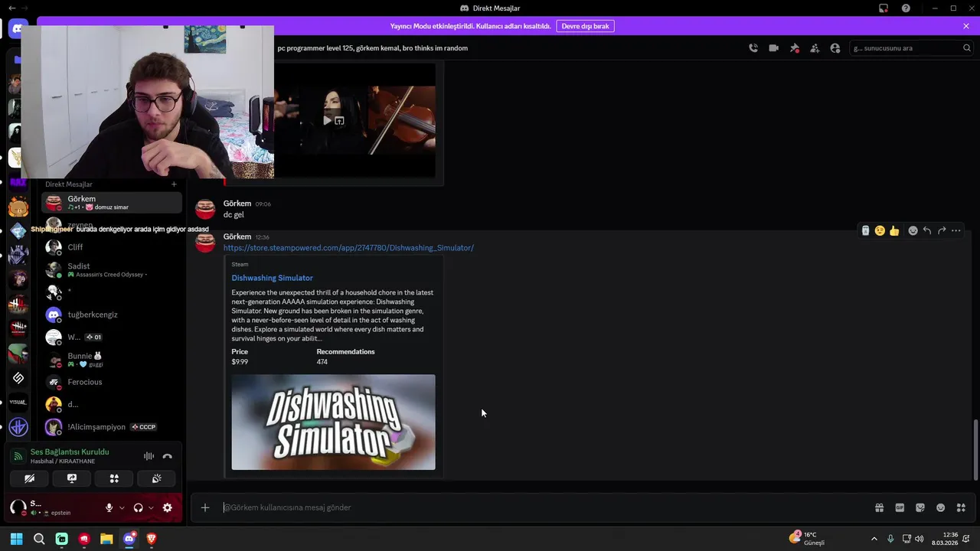Open user settings gear
980x551 pixels.
(x=168, y=507)
